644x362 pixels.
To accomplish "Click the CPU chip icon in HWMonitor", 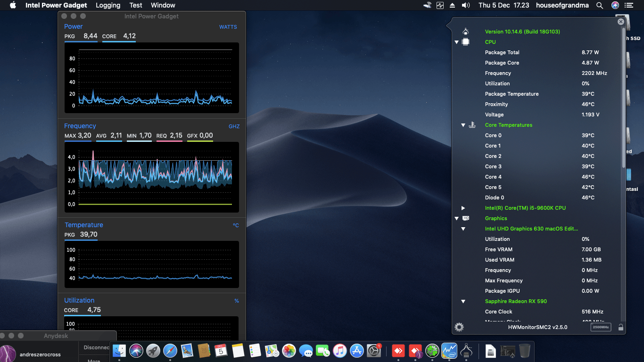I will (x=466, y=42).
